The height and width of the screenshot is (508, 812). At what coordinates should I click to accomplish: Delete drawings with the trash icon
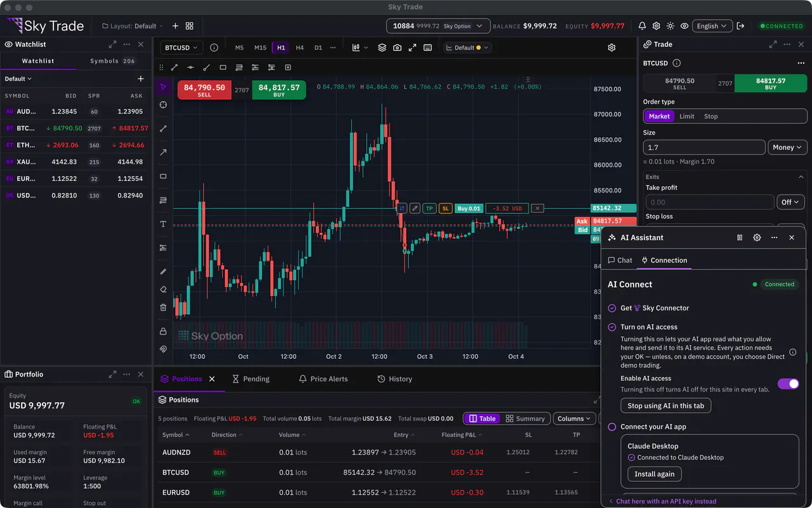click(163, 307)
